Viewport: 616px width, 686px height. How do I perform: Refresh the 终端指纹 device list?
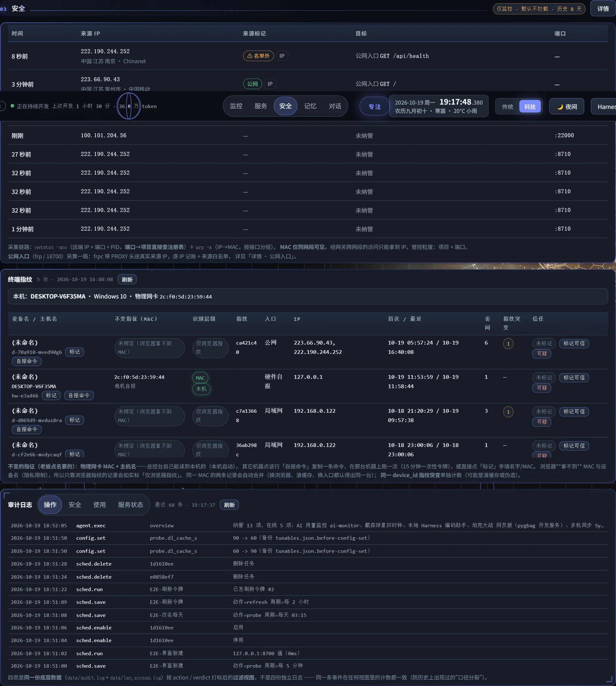coord(127,279)
